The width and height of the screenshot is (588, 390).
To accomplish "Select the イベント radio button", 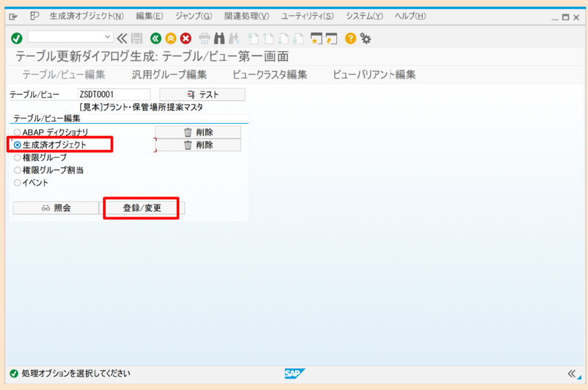I will click(17, 183).
